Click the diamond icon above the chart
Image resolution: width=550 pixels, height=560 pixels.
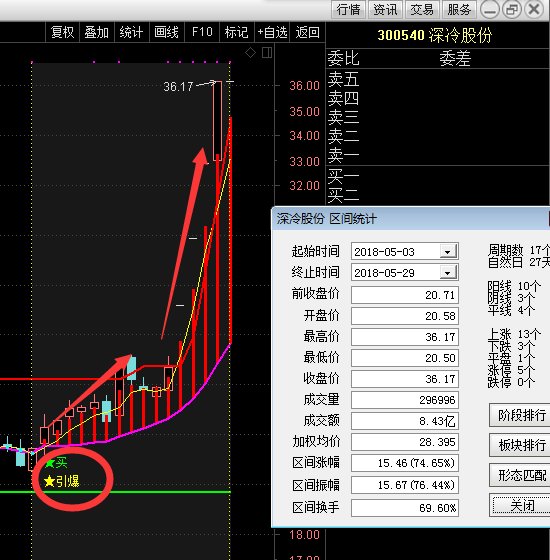[250, 53]
